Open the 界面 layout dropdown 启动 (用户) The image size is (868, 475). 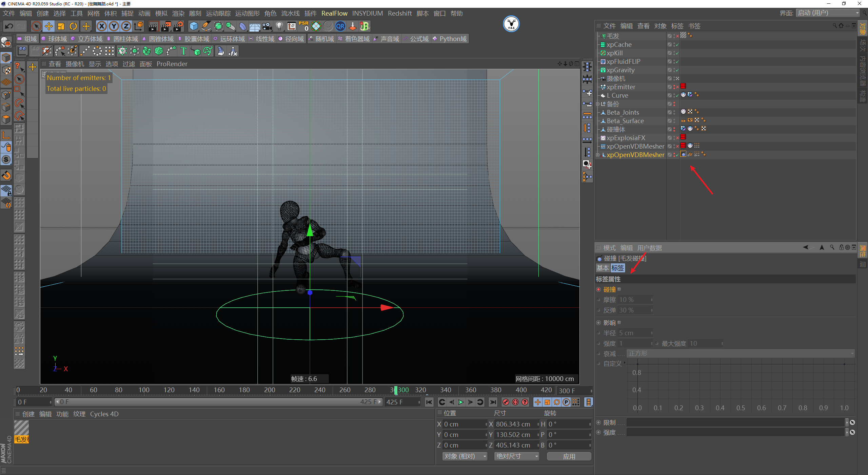coord(828,13)
